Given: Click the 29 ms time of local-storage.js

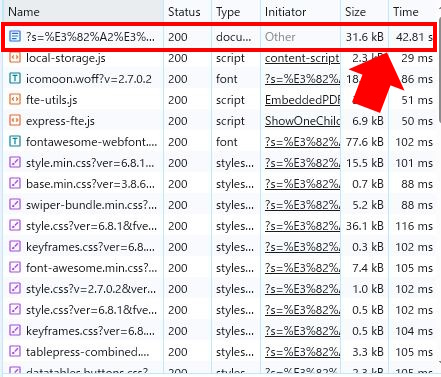Looking at the screenshot, I should click(x=417, y=58).
